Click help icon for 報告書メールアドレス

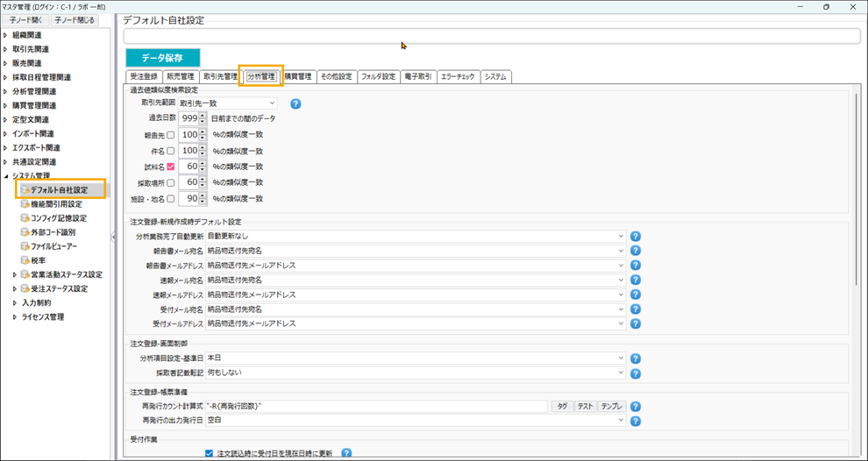pos(636,266)
